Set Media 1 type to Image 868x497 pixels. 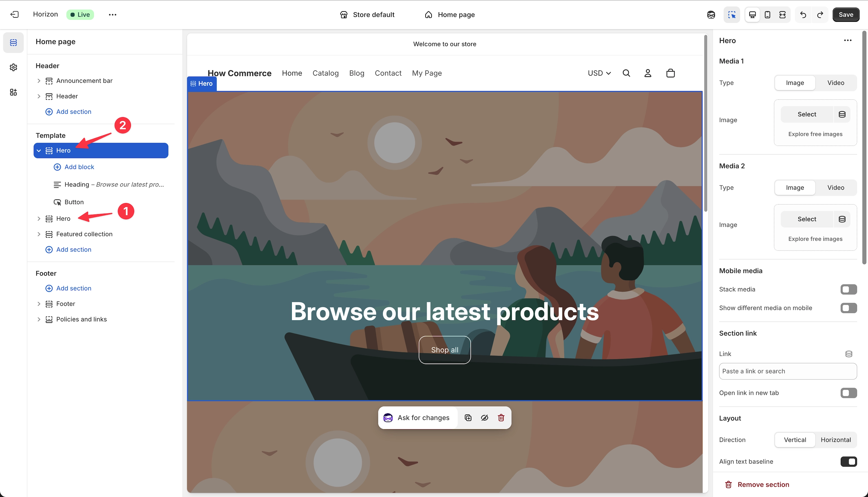pos(795,83)
